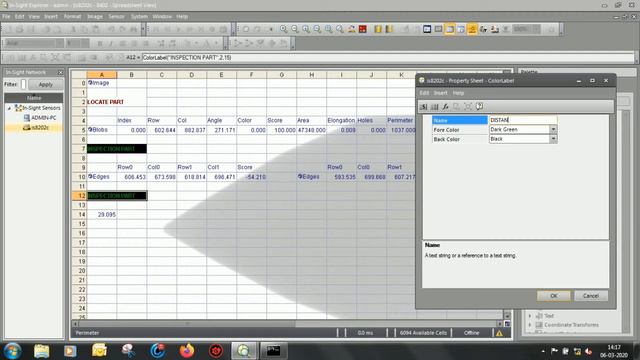640x360 pixels.
Task: Click the second icon in Property Sheet toolbar
Action: (434, 107)
